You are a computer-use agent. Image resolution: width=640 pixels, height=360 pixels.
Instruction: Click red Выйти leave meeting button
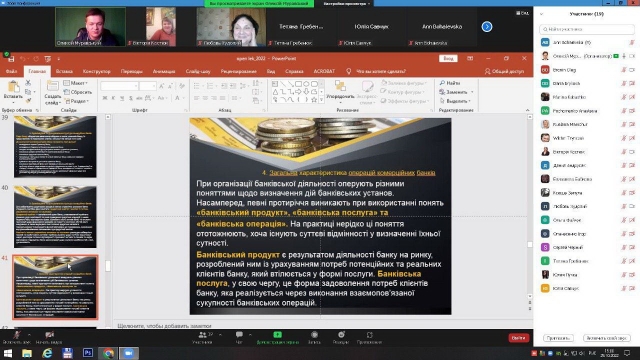tap(519, 338)
